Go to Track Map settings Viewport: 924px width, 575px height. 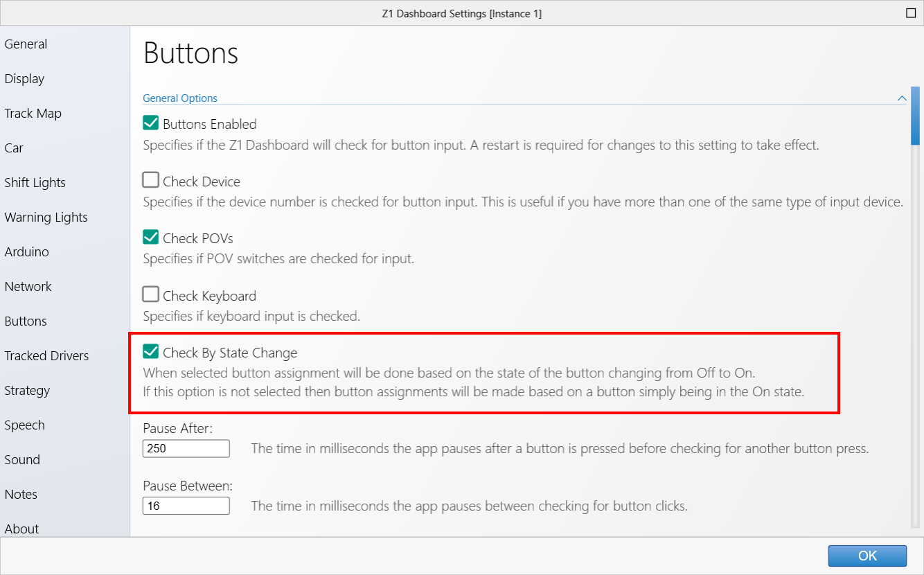[33, 114]
